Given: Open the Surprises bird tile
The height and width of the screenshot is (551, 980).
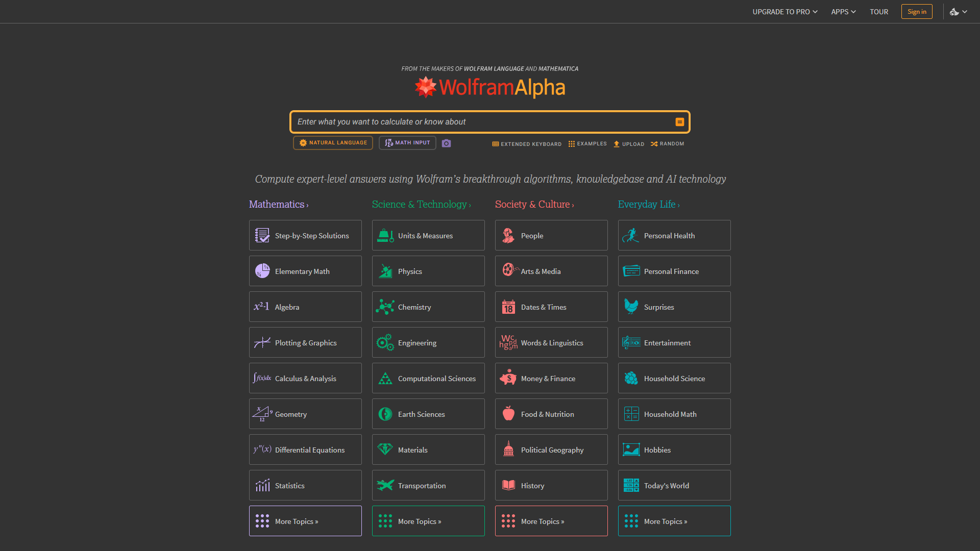Looking at the screenshot, I should [674, 307].
